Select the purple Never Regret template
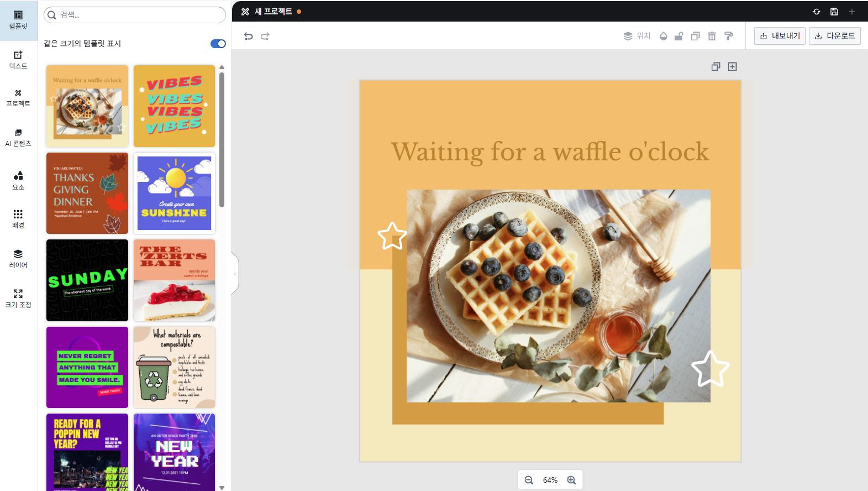The width and height of the screenshot is (868, 491). tap(87, 367)
